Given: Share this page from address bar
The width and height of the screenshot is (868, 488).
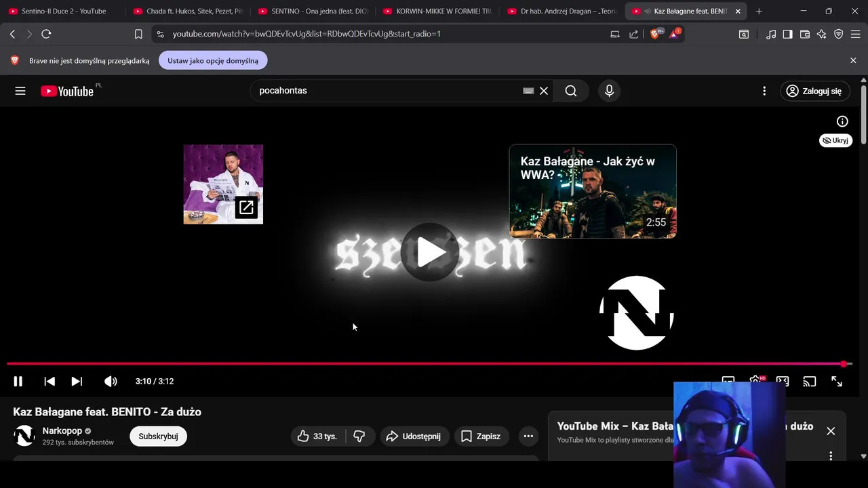Looking at the screenshot, I should tap(633, 34).
